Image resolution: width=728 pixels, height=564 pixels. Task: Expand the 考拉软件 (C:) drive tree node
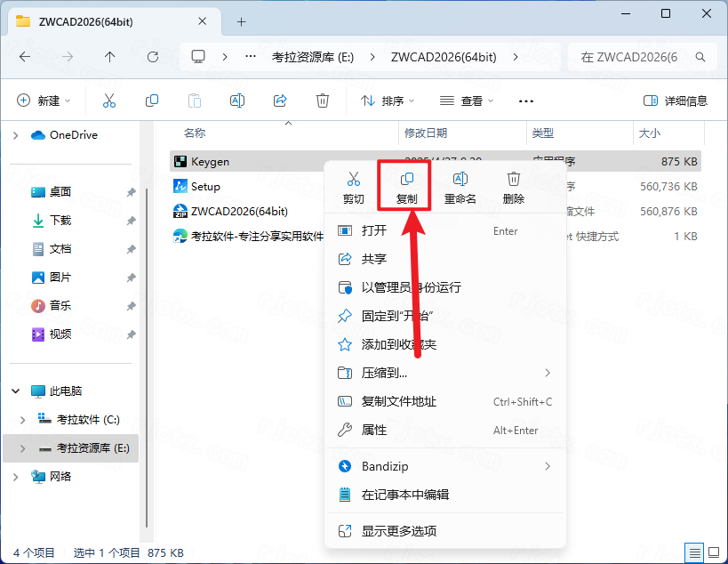point(23,419)
